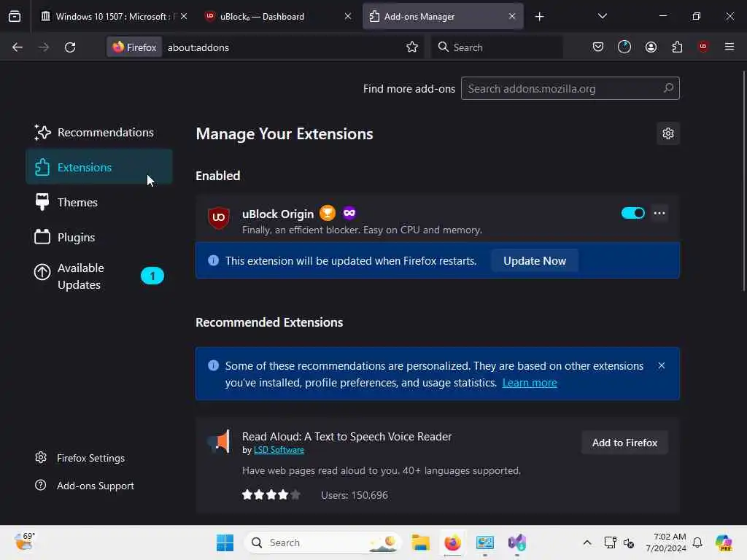Click Update Now button
This screenshot has width=747, height=560.
[535, 261]
